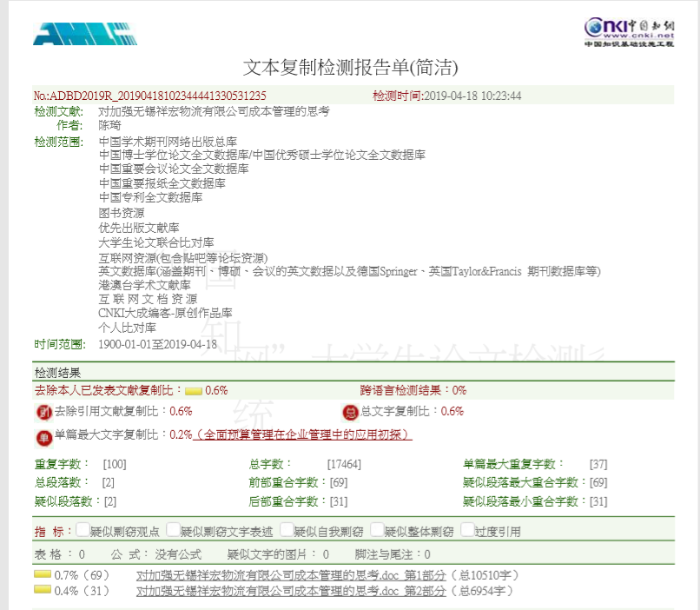This screenshot has width=700, height=610.
Task: Click the red 单 icon beside 单篇最大文字复制比
Action: (43, 438)
